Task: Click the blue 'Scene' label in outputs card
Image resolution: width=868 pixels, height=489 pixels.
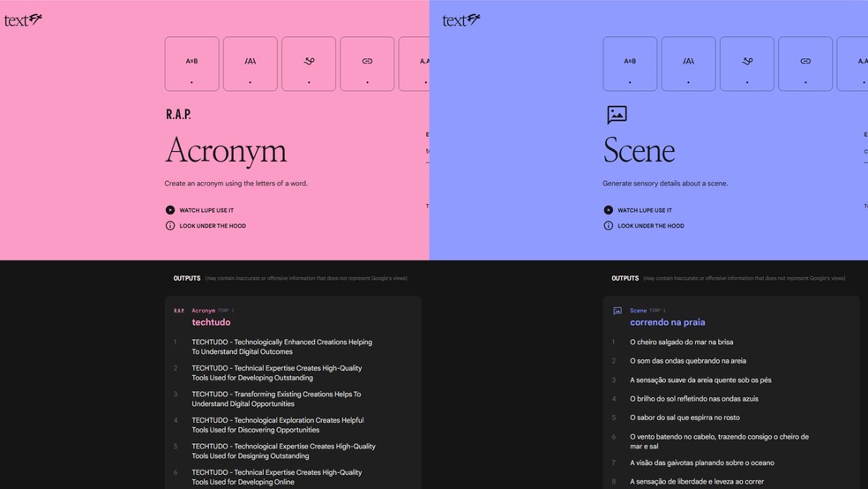Action: [x=638, y=311]
